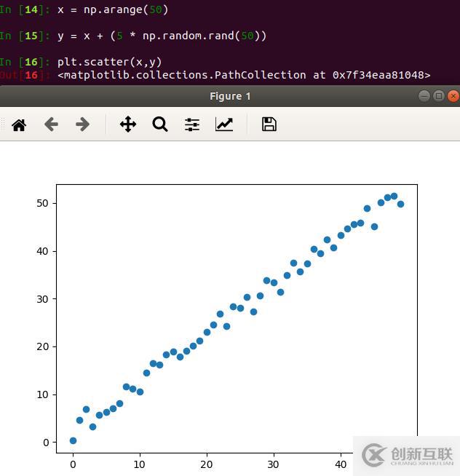Click the terminal line 'x = np.arange(50)'
Viewport: 460px width, 476px height.
[113, 9]
